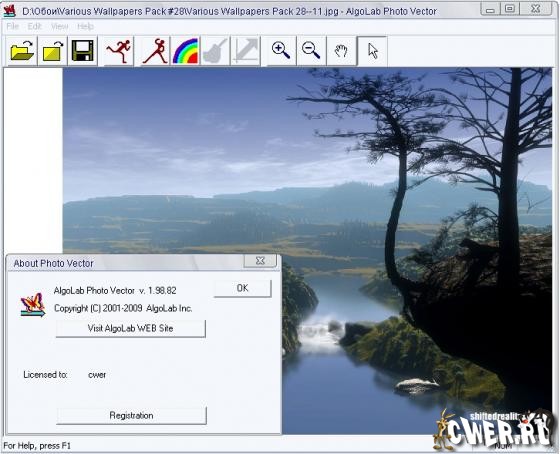Click the About Photo Vector dialog title

point(54,264)
